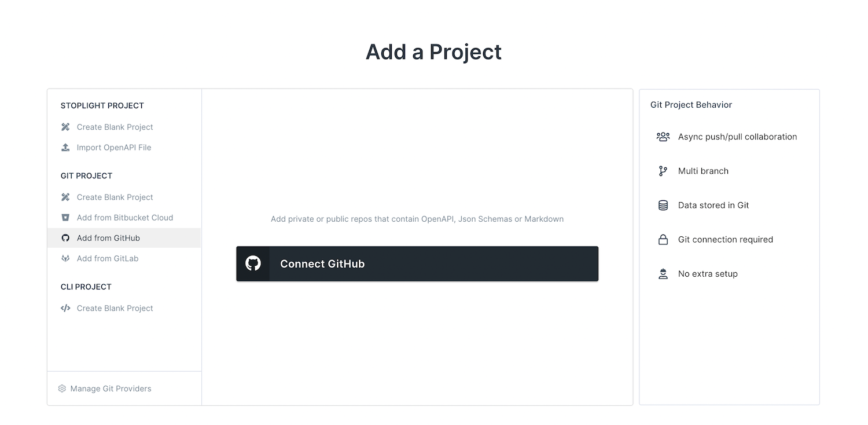Click the database icon beside Data stored in Git
868x425 pixels.
(663, 205)
